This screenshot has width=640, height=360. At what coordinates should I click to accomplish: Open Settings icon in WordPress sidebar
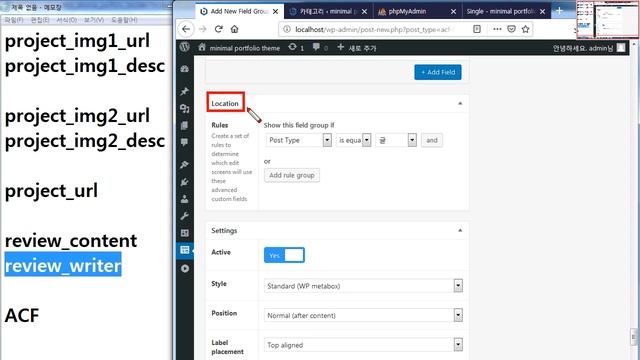pyautogui.click(x=184, y=233)
